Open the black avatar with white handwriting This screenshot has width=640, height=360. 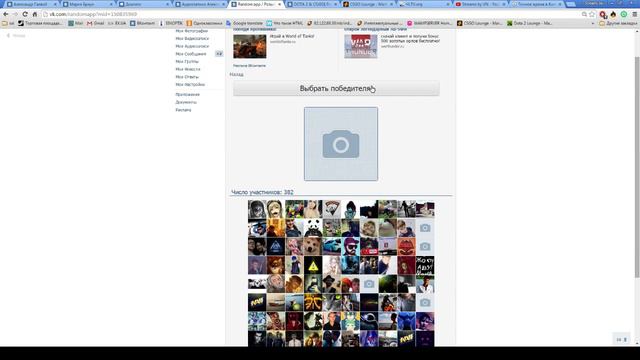click(x=425, y=265)
